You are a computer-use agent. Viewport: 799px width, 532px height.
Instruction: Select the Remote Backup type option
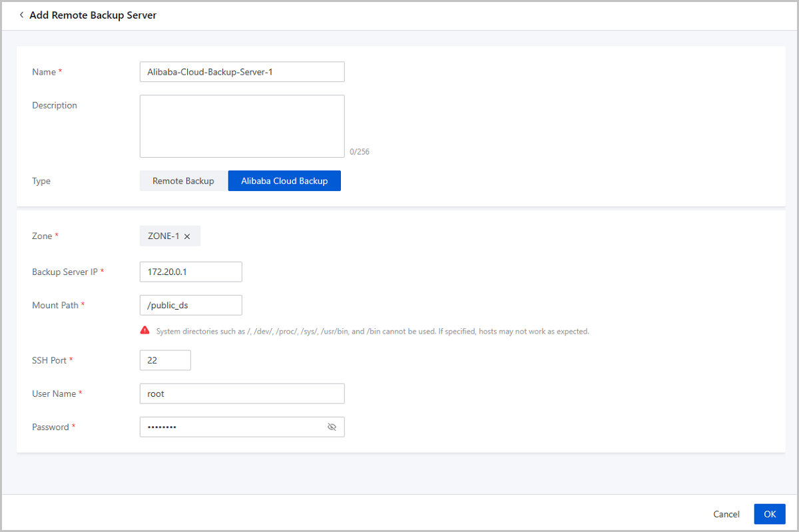[x=182, y=180]
